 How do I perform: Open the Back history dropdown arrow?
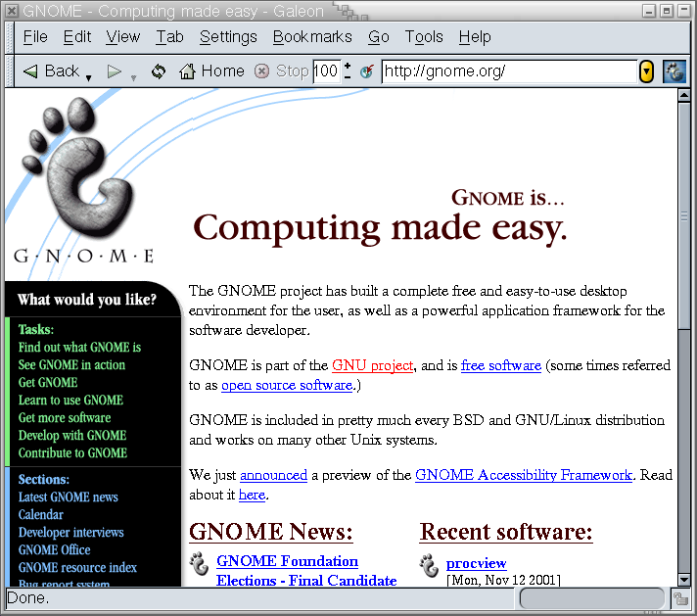[x=88, y=77]
